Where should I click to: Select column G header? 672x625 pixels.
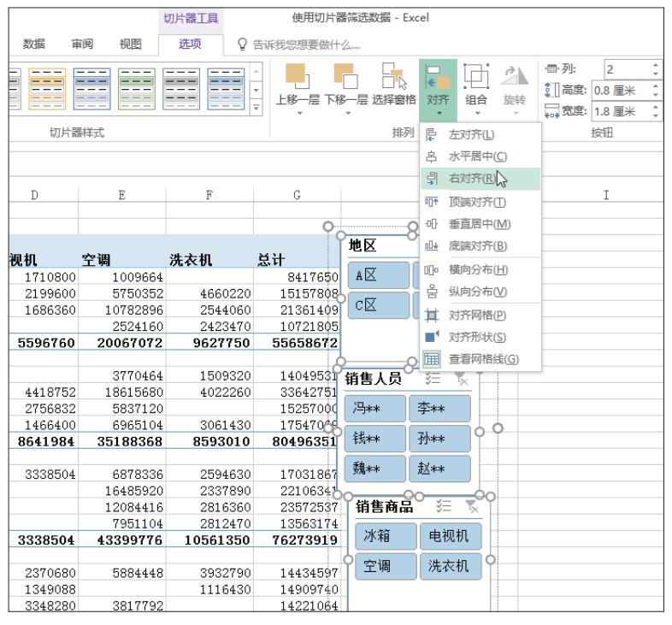tap(297, 195)
